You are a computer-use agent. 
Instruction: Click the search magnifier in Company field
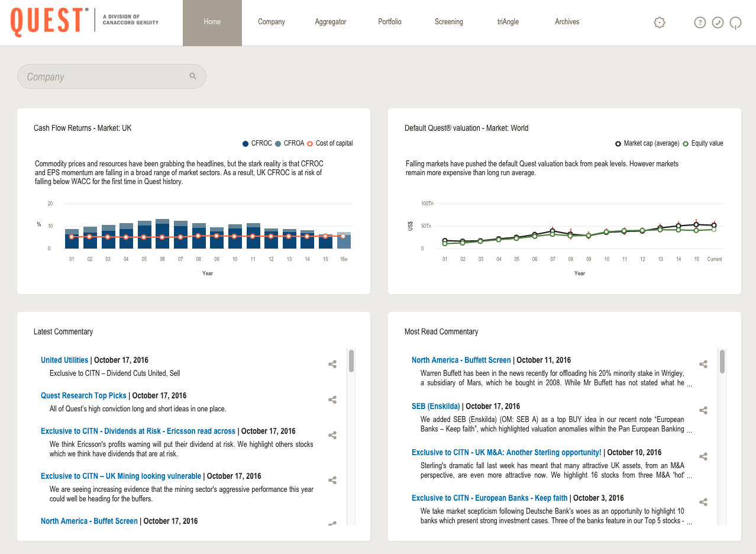click(x=193, y=76)
